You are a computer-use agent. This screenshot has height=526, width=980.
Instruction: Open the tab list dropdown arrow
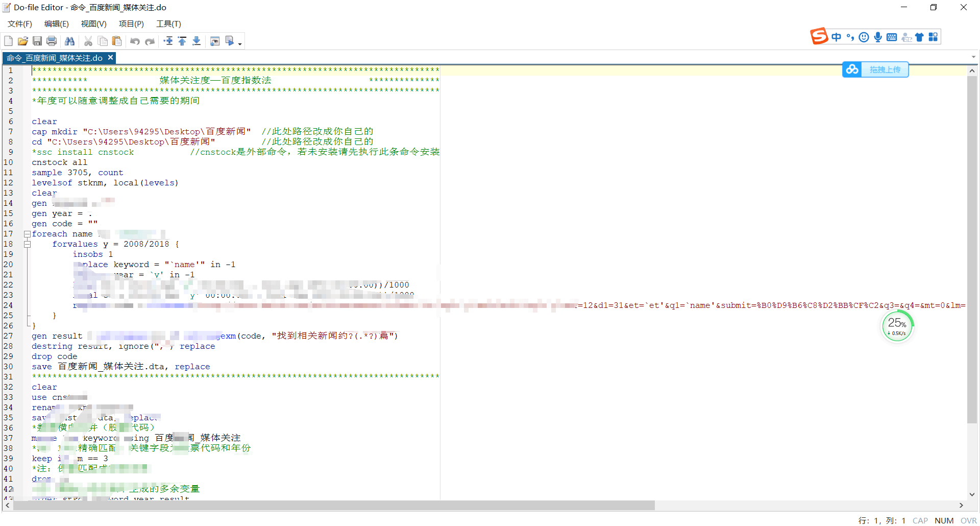(974, 57)
